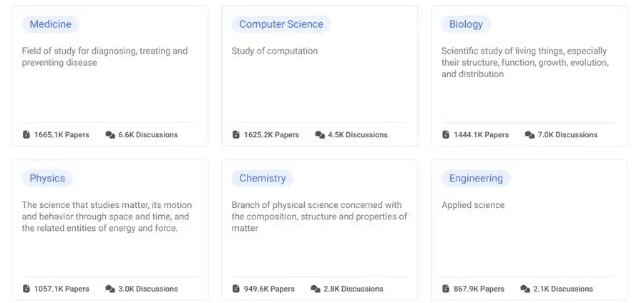The height and width of the screenshot is (303, 644).
Task: Click the discussions chat icon in Chemistry card
Action: [316, 289]
